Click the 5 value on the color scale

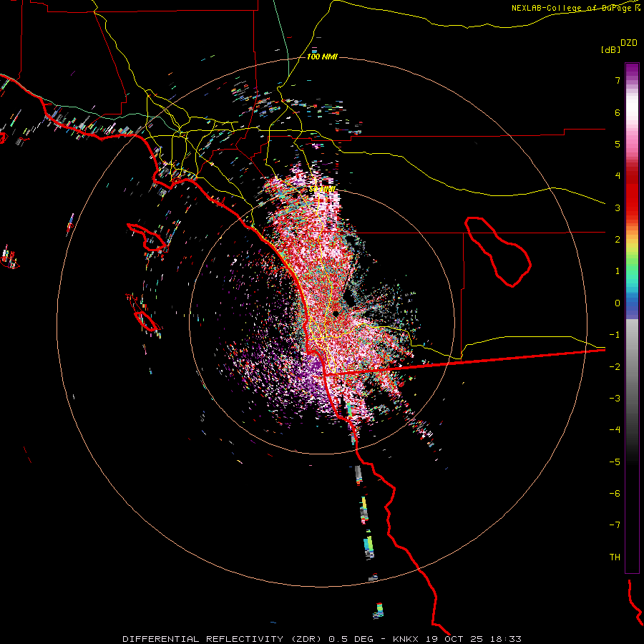[618, 144]
